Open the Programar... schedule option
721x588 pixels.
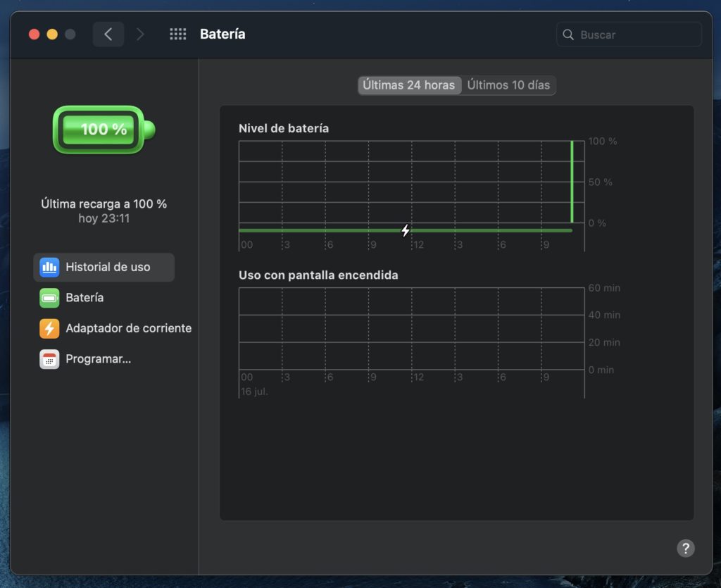coord(98,358)
